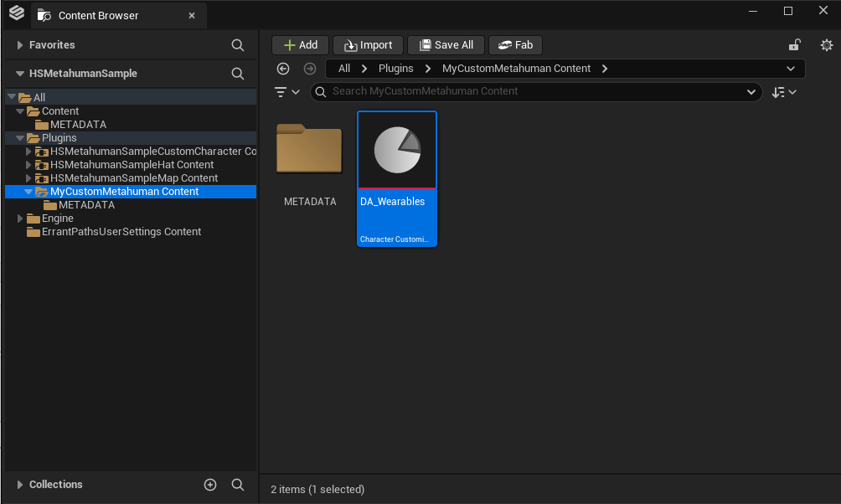The width and height of the screenshot is (841, 504).
Task: Open the sort options dropdown
Action: [783, 92]
